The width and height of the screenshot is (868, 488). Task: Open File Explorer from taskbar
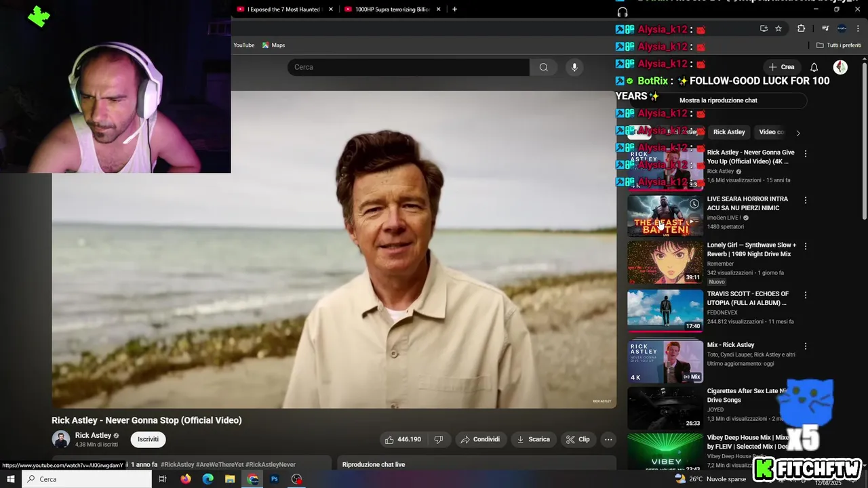click(230, 479)
